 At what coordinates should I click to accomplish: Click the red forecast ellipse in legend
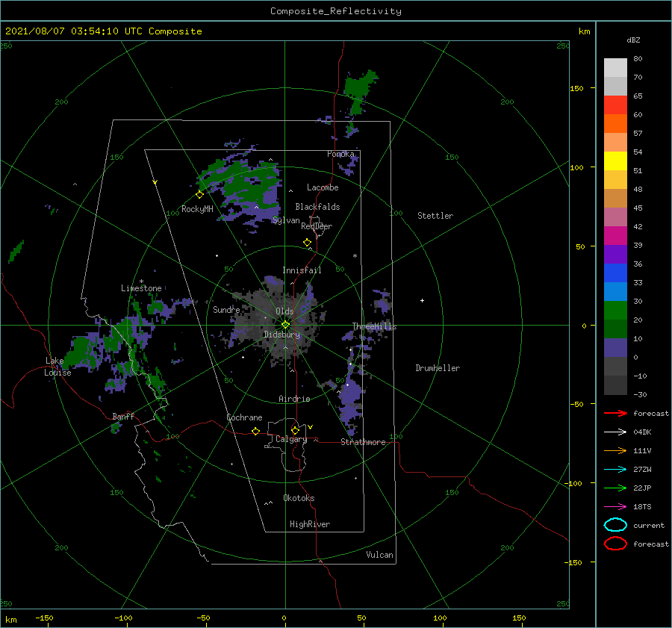(615, 544)
